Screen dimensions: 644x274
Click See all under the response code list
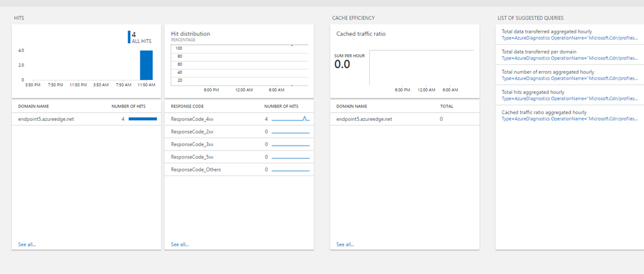179,244
